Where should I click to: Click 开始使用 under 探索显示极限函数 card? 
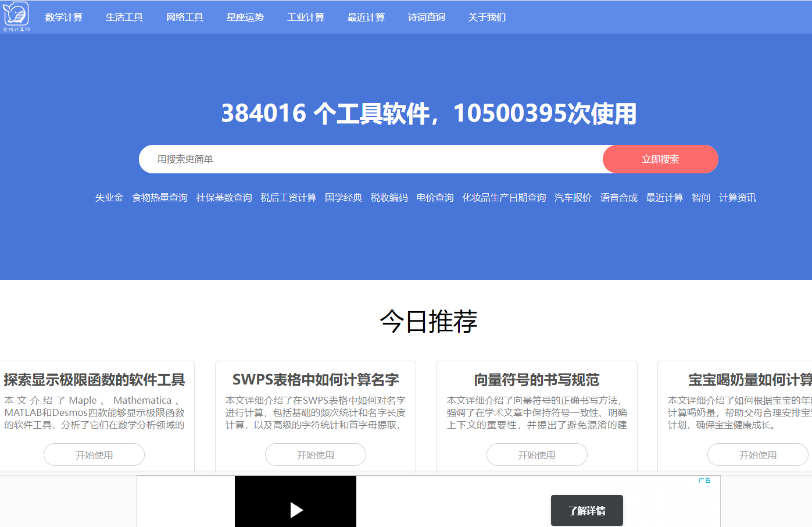click(x=94, y=455)
